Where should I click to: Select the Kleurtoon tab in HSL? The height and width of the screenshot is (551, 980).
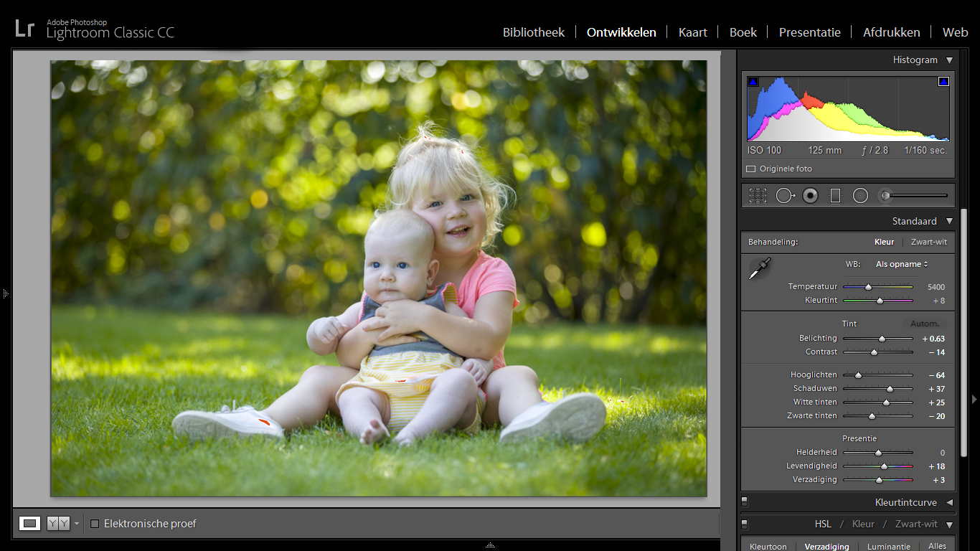(x=768, y=547)
